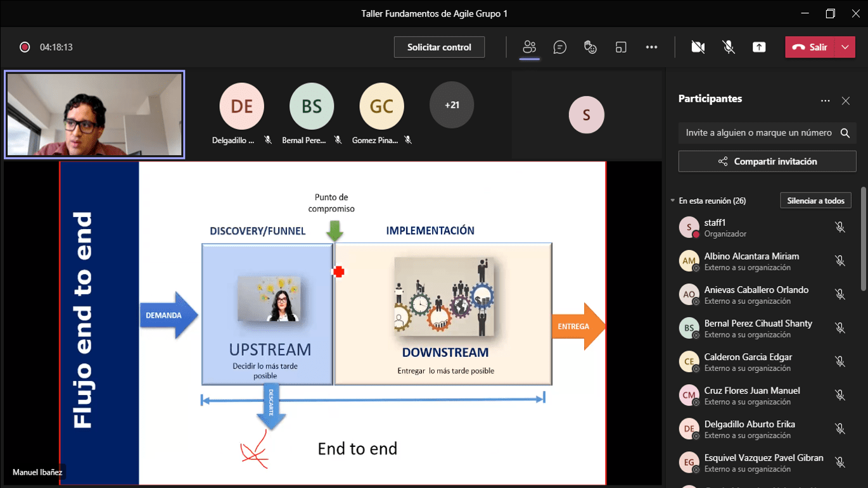Click Manuel Ibañez's video thumbnail
The height and width of the screenshot is (488, 868).
tap(94, 115)
